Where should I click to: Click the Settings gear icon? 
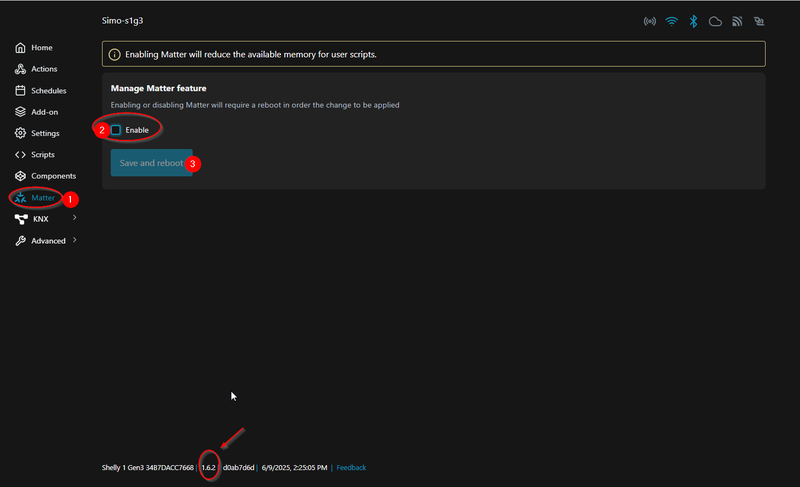[x=21, y=133]
